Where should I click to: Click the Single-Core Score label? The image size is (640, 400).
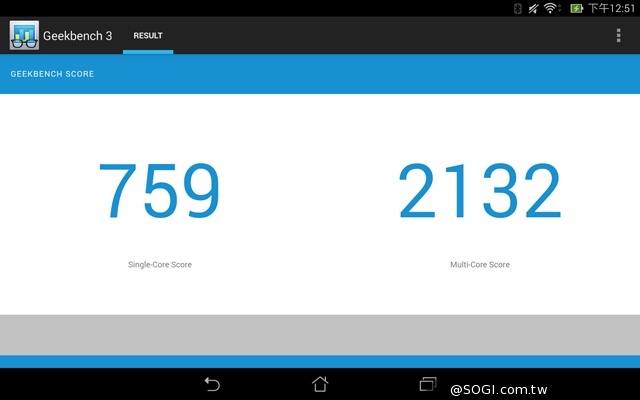pyautogui.click(x=159, y=265)
